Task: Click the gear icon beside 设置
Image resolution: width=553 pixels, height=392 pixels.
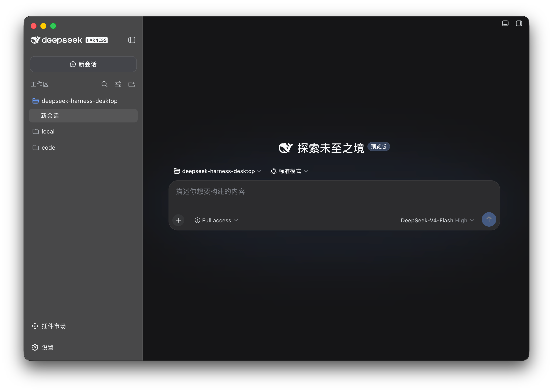Action: tap(35, 347)
